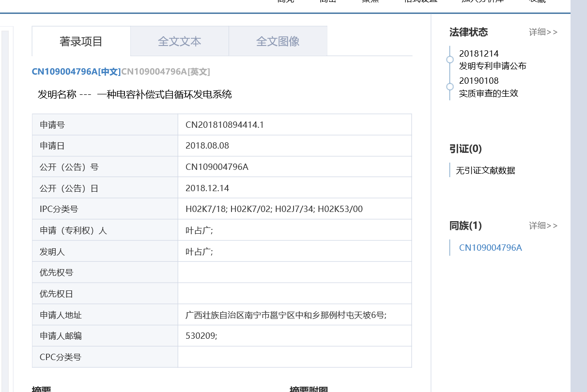
Task: Click the 法律状态 heading
Action: coord(468,32)
